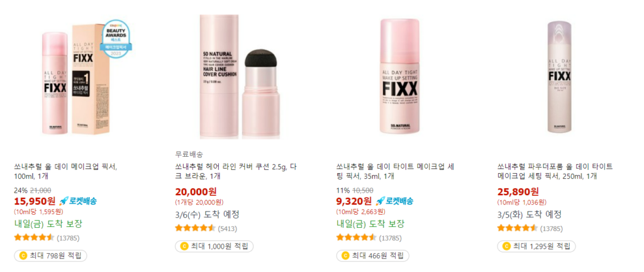The height and width of the screenshot is (272, 644).
Task: Click coin icon next to 최대 798원 적립
Action: (x=23, y=256)
